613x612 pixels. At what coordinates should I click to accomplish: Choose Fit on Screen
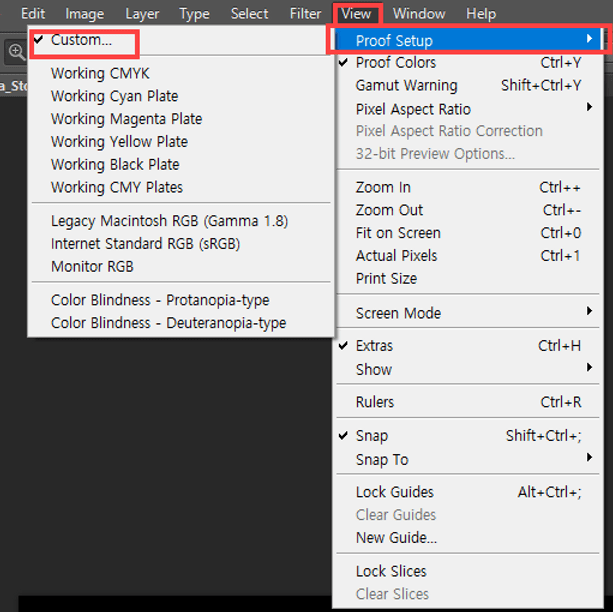pyautogui.click(x=398, y=233)
